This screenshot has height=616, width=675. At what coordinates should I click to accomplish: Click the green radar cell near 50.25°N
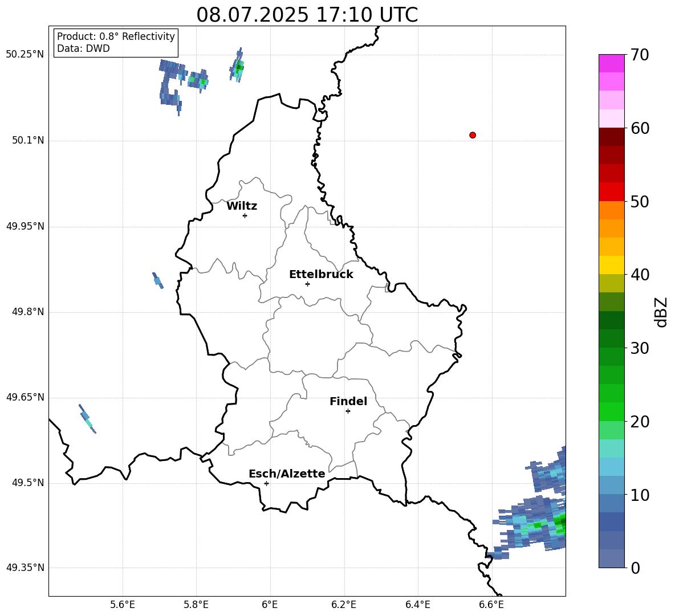(237, 66)
